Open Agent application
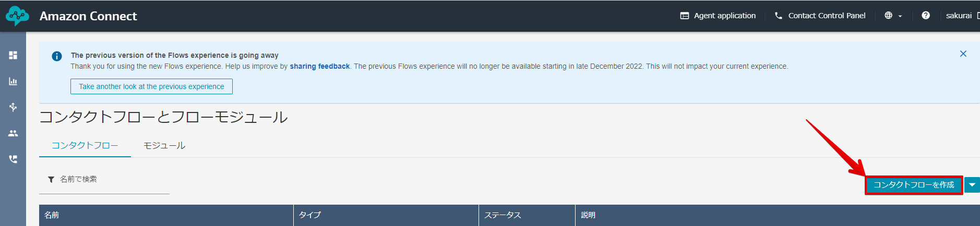 (x=718, y=16)
